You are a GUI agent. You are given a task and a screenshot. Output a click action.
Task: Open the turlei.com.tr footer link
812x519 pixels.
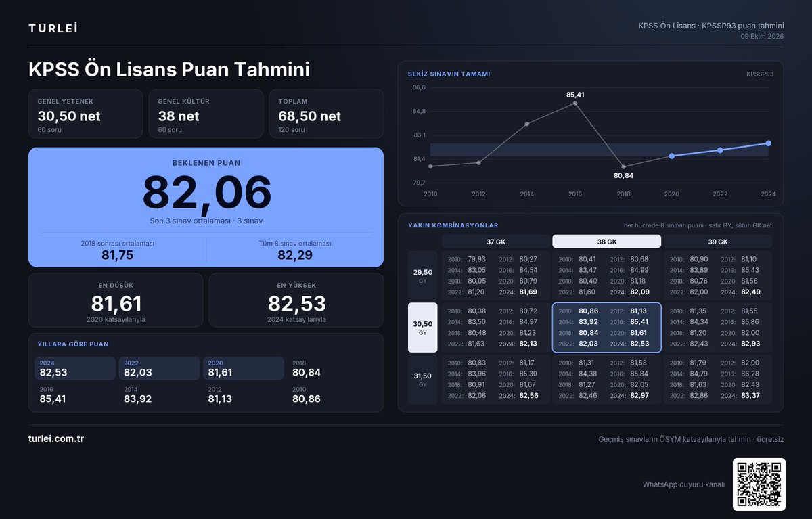(x=56, y=438)
